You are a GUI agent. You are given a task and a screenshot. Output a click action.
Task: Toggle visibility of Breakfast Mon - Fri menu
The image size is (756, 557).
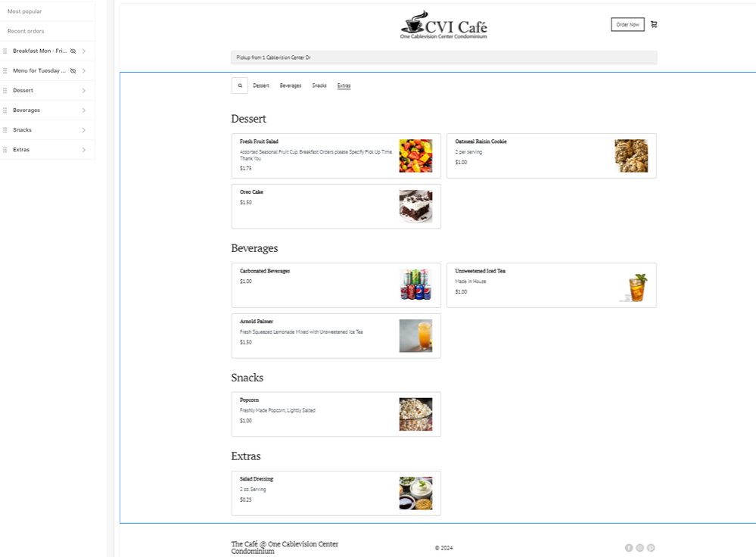73,51
